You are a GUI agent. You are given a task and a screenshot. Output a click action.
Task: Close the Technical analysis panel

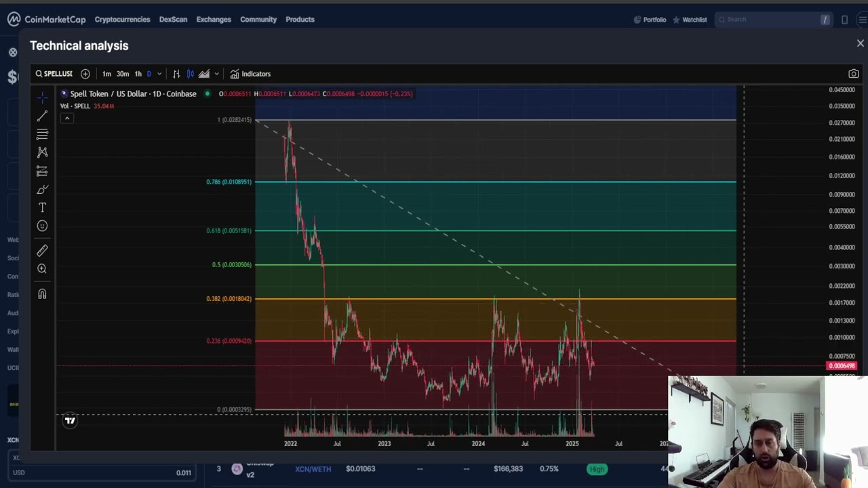click(x=861, y=43)
